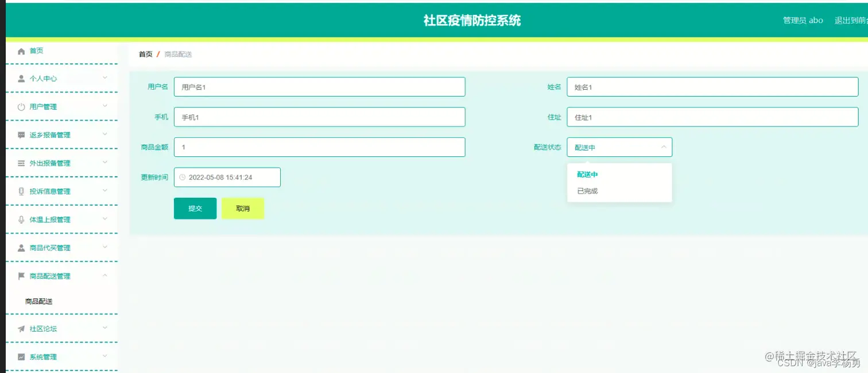Click the 商品金额 input field
The width and height of the screenshot is (868, 373).
coord(320,147)
